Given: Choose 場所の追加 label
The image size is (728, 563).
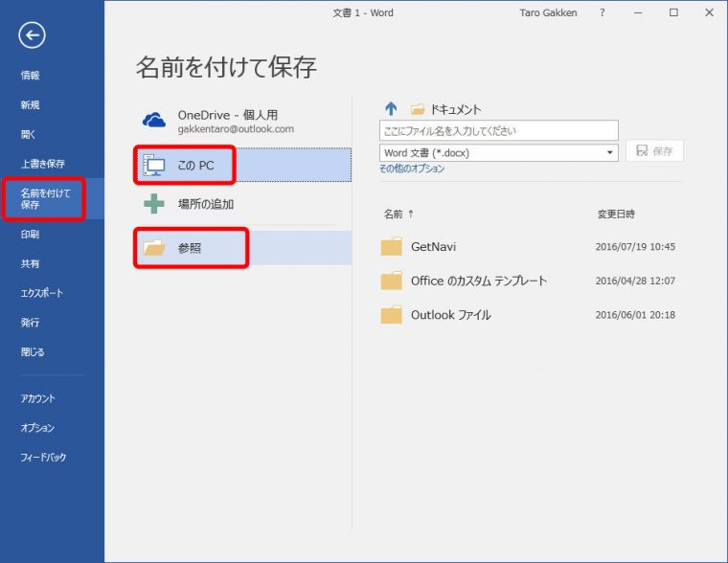Looking at the screenshot, I should [206, 204].
